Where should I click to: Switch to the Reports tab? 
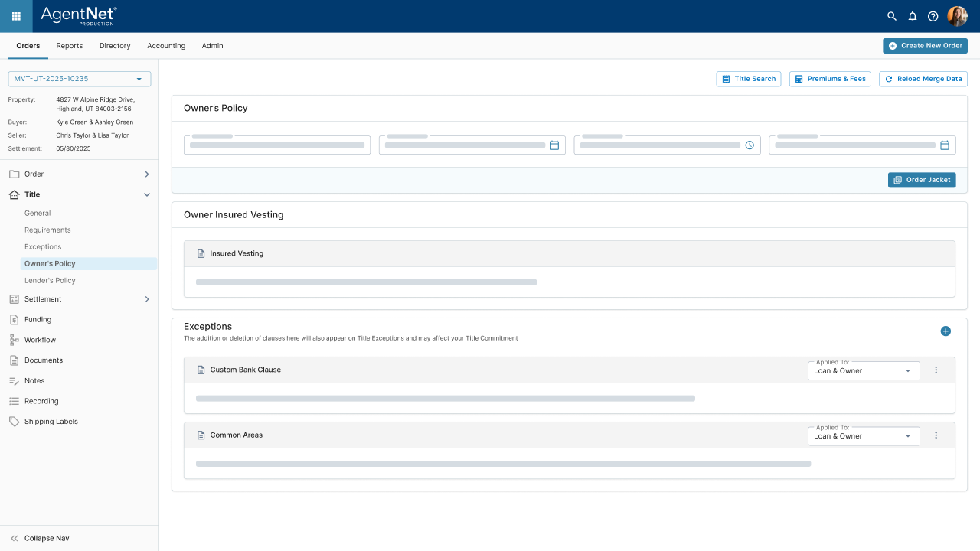pos(69,46)
